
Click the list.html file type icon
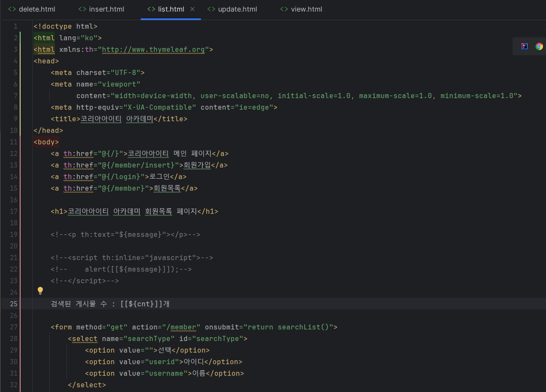coord(151,9)
